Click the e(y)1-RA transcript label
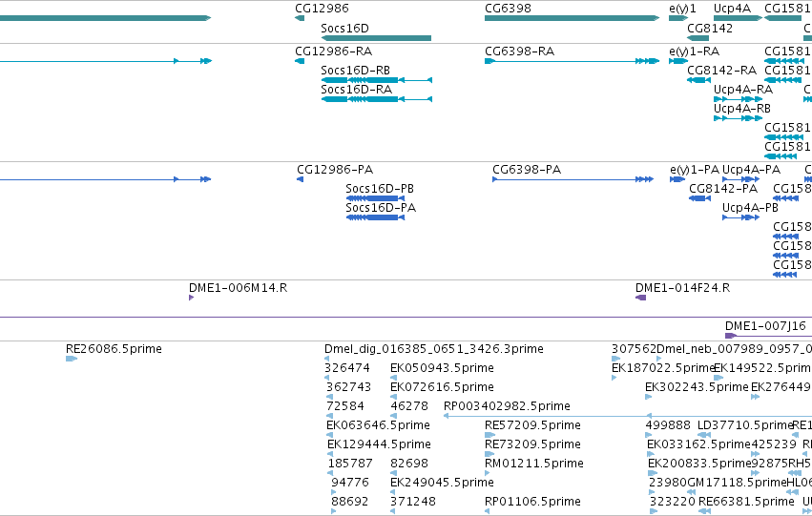Viewport: 812px width, 516px height. tap(694, 52)
